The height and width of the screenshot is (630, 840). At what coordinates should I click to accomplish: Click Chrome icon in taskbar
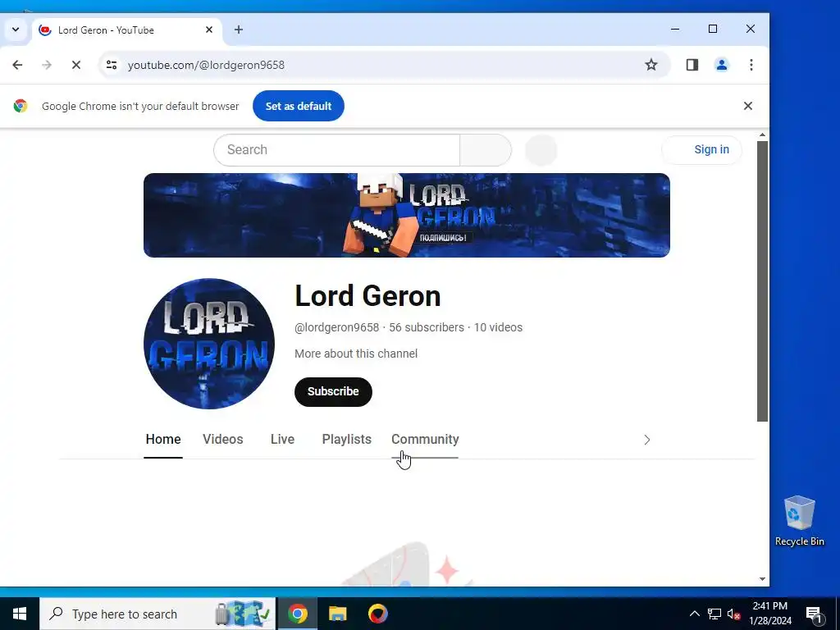[297, 614]
